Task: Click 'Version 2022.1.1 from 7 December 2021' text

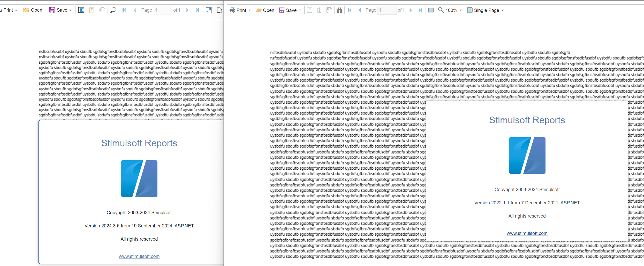Action: 516,203
